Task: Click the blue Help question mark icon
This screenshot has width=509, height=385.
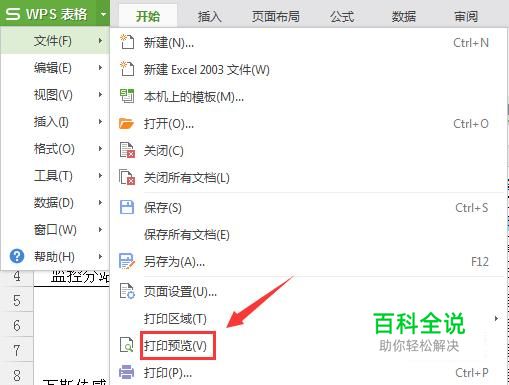Action: 17,256
